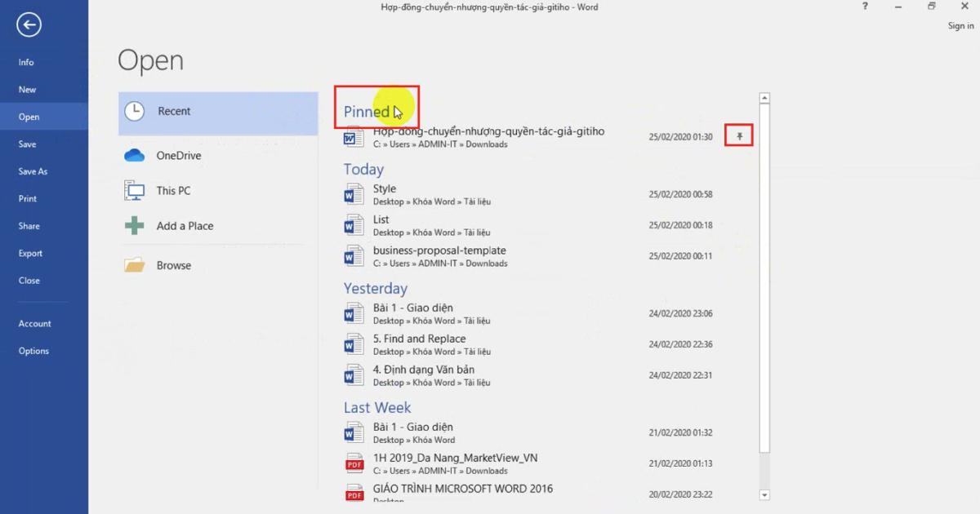Go to Info in backstage menu
This screenshot has width=980, height=514.
(26, 62)
